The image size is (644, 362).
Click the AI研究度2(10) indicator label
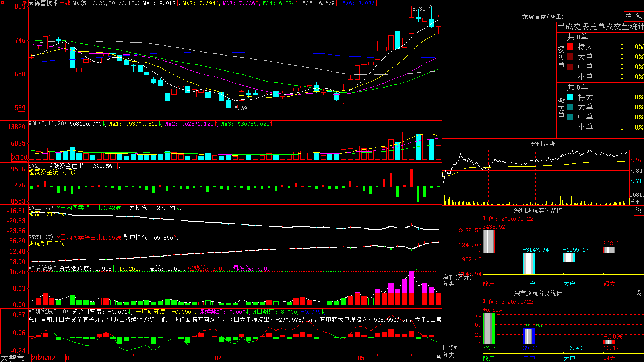click(49, 311)
